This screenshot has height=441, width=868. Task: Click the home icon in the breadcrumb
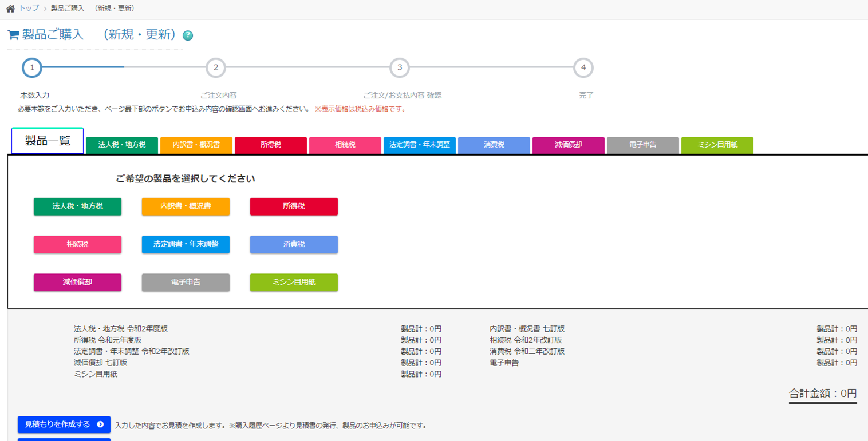pos(9,9)
